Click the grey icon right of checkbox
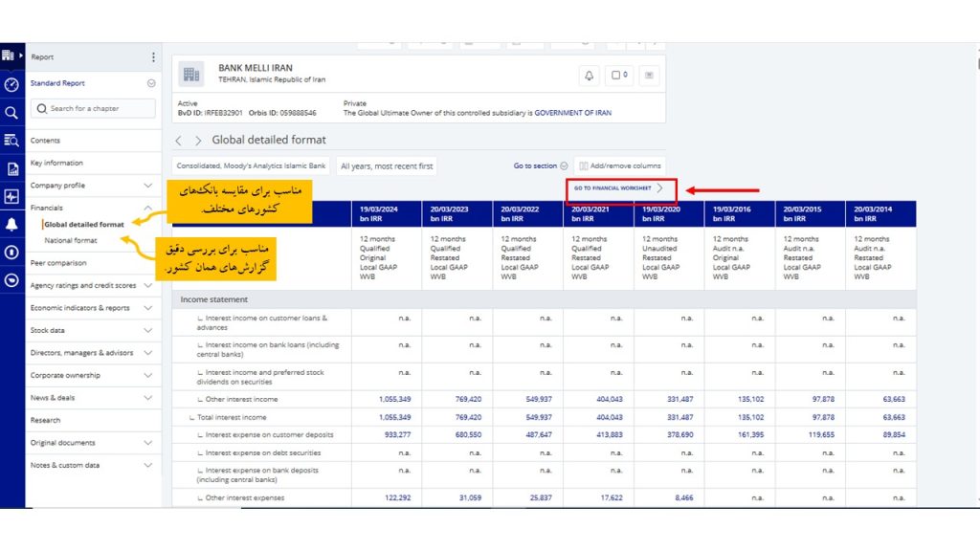 pyautogui.click(x=650, y=76)
